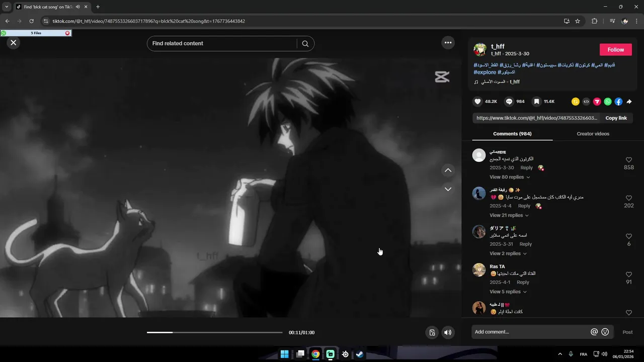Open the #explore hashtag
The image size is (644, 362).
pyautogui.click(x=485, y=72)
